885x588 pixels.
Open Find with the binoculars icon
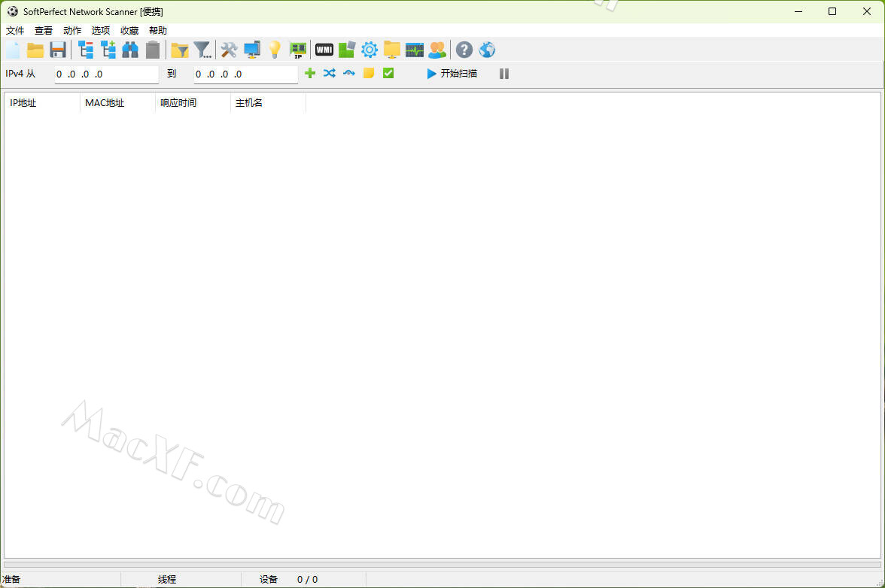[x=130, y=50]
